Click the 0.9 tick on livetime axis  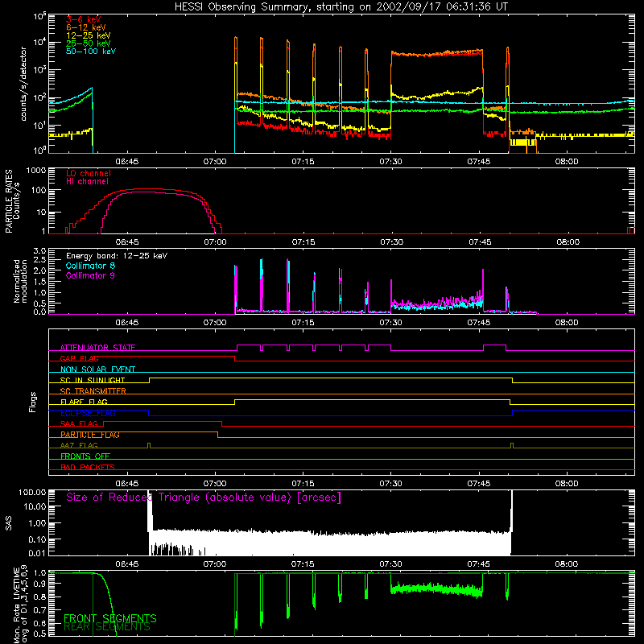pos(39,584)
